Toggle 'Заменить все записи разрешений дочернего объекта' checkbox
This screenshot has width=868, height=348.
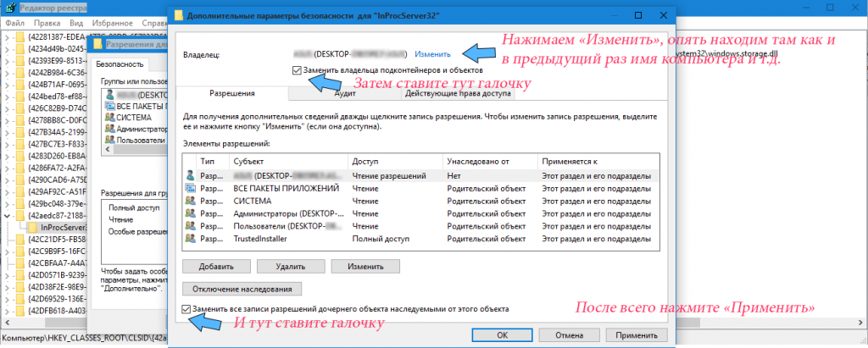tap(186, 309)
